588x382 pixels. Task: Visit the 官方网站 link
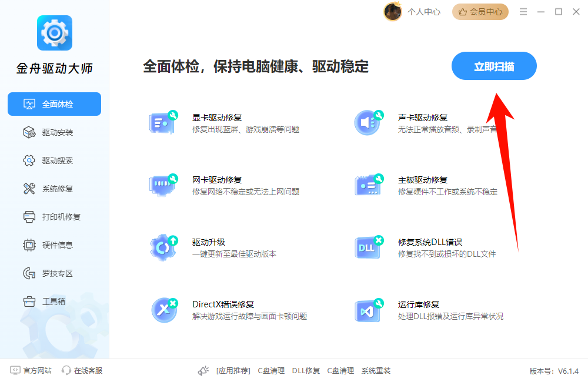(31, 370)
